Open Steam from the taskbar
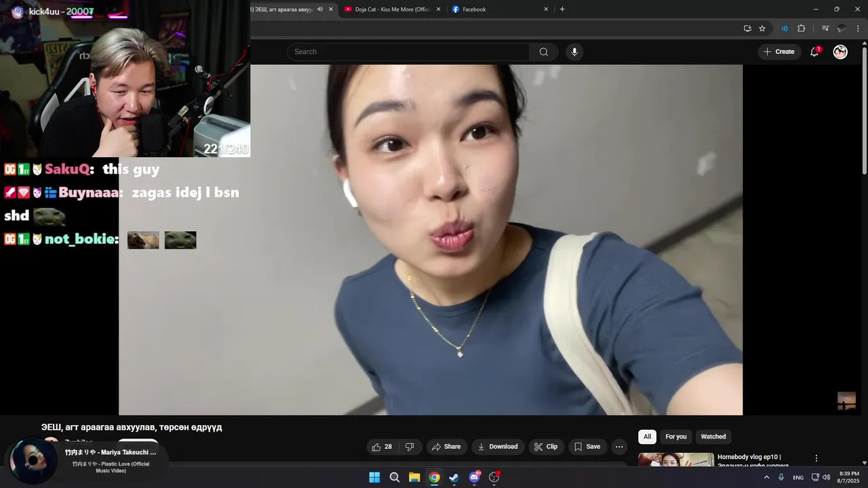Viewport: 868px width, 488px height. [454, 477]
